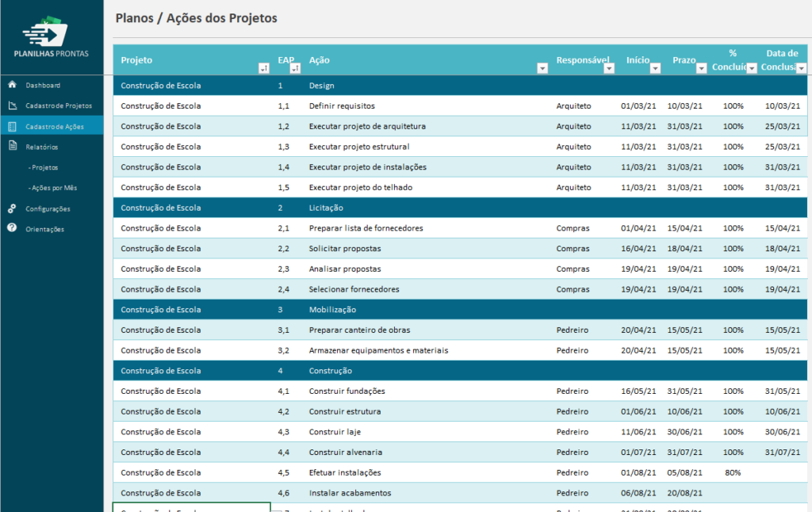Screen dimensions: 812x512
Task: Click the Orientações help icon
Action: (x=11, y=228)
